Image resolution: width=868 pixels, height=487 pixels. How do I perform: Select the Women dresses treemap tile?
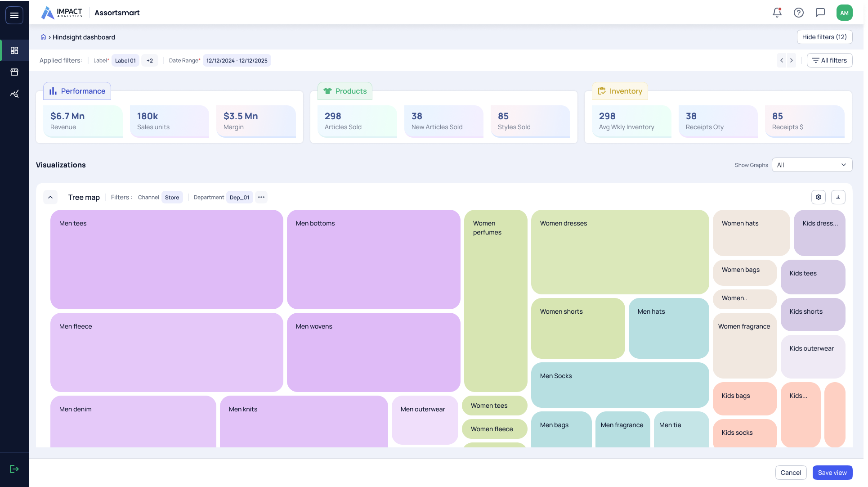[x=620, y=252]
